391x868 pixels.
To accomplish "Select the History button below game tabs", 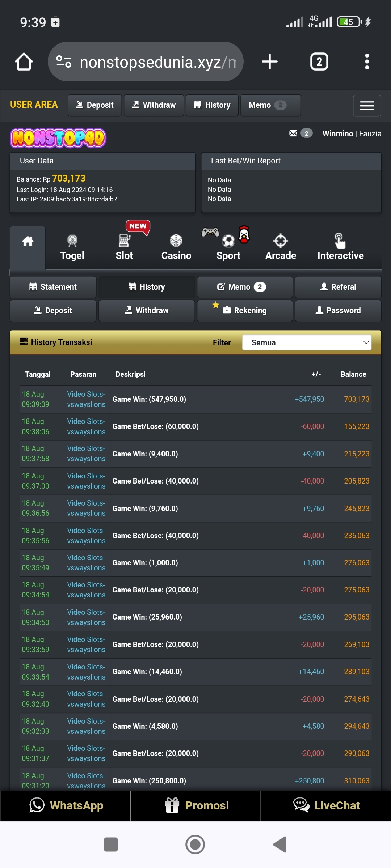I will (x=147, y=287).
